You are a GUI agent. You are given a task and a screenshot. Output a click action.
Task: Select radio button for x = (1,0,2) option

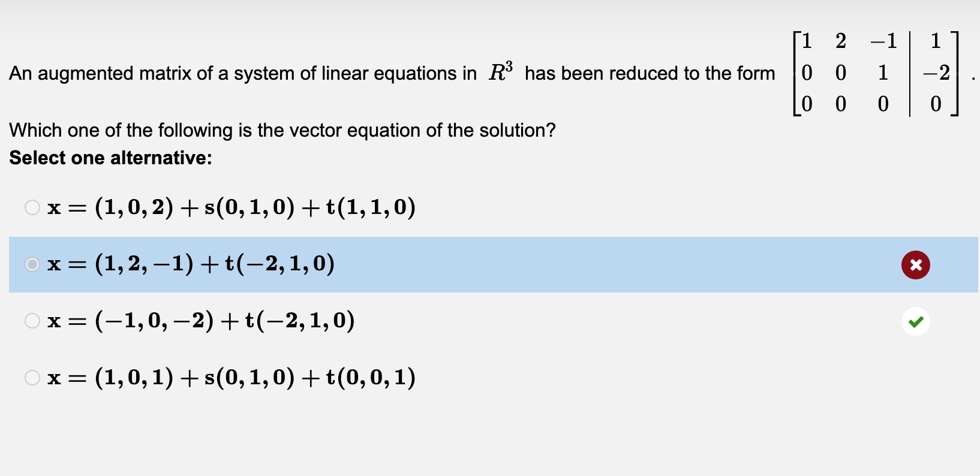[31, 207]
